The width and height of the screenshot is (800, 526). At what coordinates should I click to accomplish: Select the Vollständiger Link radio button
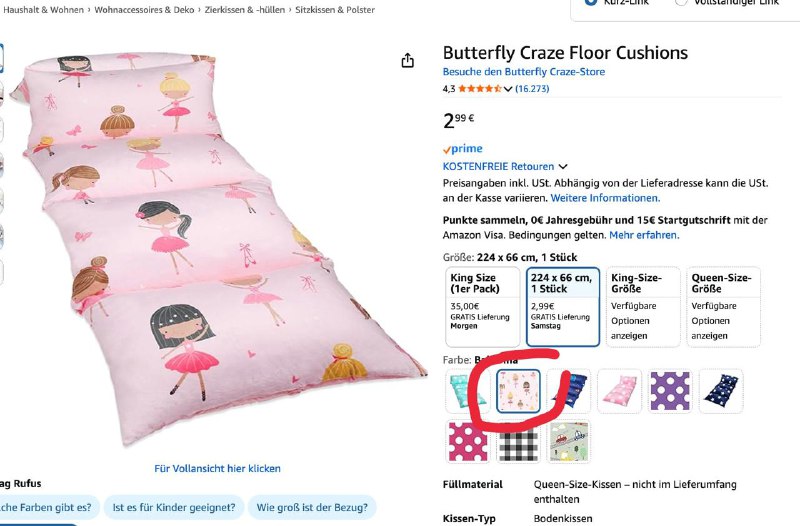coord(709,2)
